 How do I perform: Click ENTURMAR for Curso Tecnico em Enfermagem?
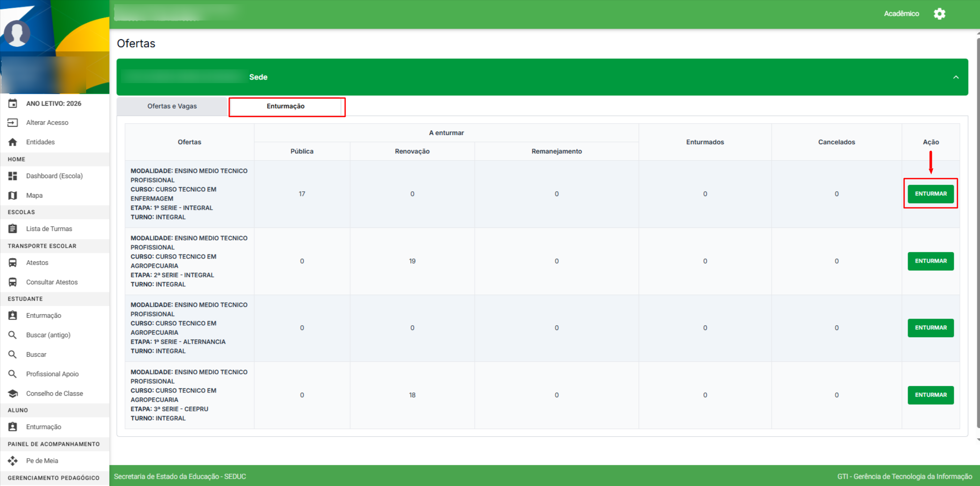(930, 194)
